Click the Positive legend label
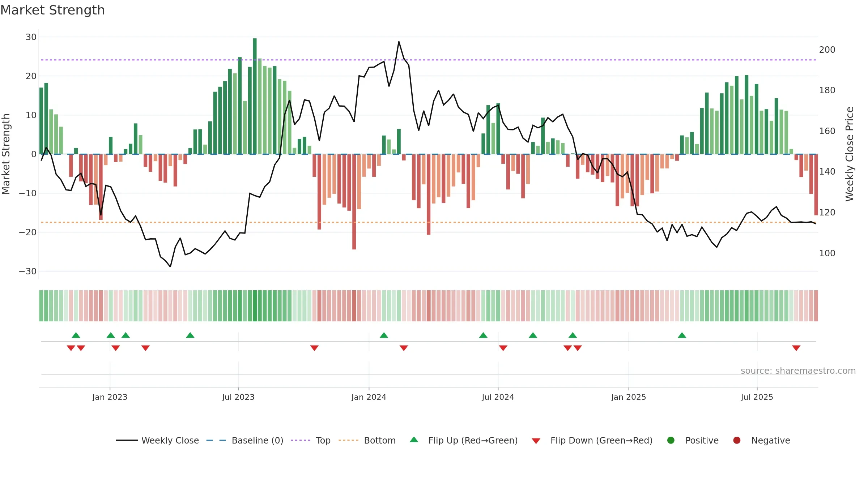The width and height of the screenshot is (868, 488). tap(702, 440)
